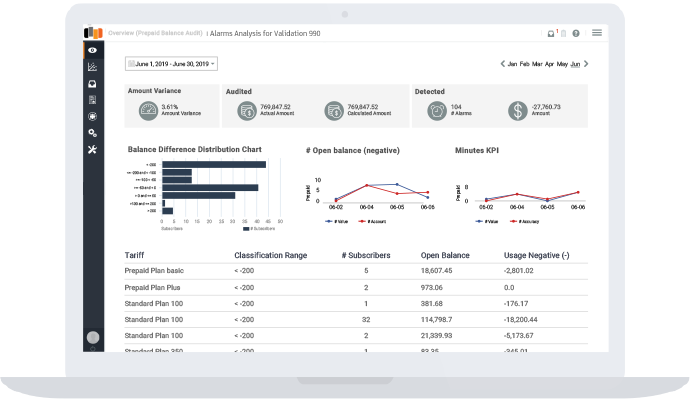The image size is (690, 400).
Task: Open the gears configuration icon in sidebar
Action: (92, 133)
